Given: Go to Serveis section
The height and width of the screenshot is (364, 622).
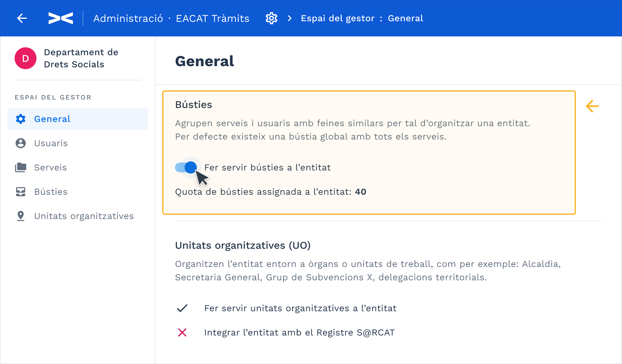Looking at the screenshot, I should [x=50, y=167].
